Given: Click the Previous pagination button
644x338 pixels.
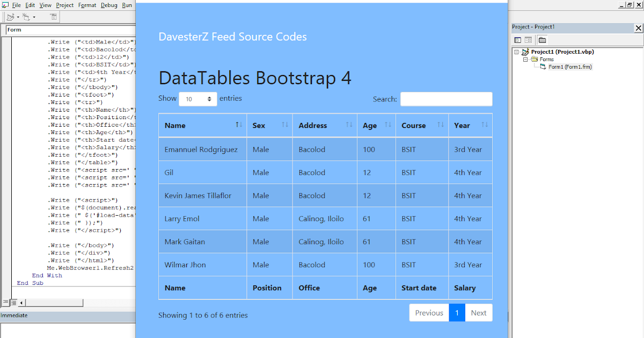Looking at the screenshot, I should (429, 313).
